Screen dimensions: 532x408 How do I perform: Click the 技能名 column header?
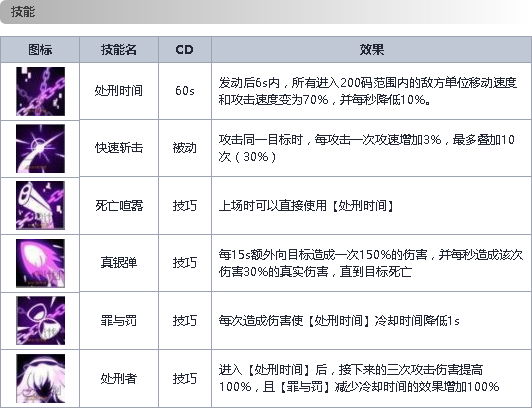point(119,50)
